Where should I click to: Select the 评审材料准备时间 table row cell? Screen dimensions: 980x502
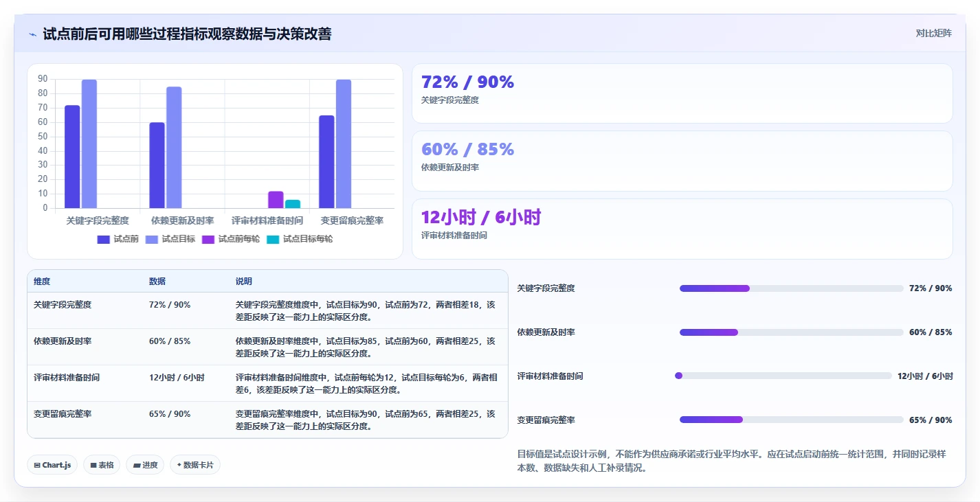(x=67, y=377)
